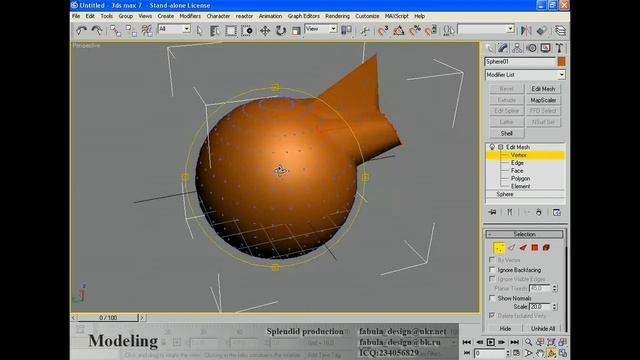The width and height of the screenshot is (640, 360).
Task: Activate Unlink Selection tool
Action: (x=131, y=30)
